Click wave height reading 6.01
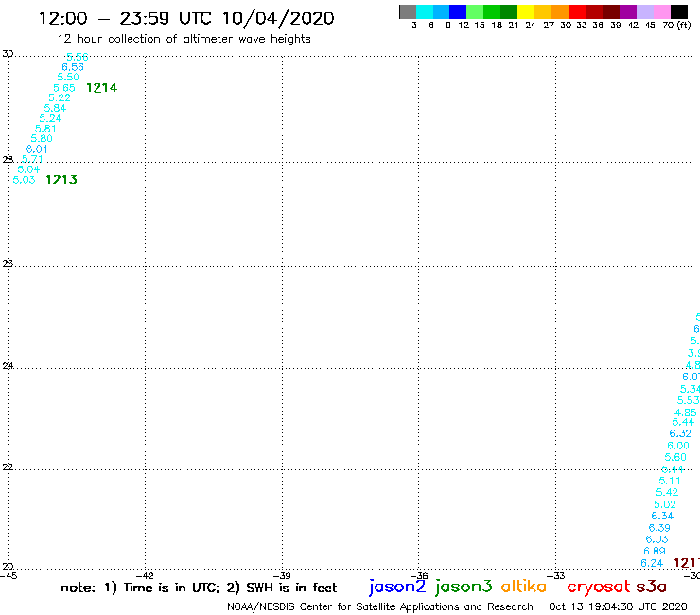 [37, 149]
